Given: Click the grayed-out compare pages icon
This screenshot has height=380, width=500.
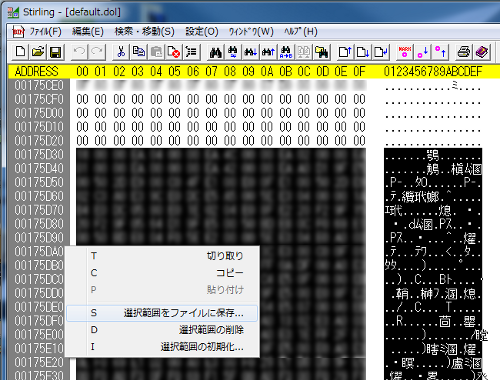Looking at the screenshot, I should [303, 52].
